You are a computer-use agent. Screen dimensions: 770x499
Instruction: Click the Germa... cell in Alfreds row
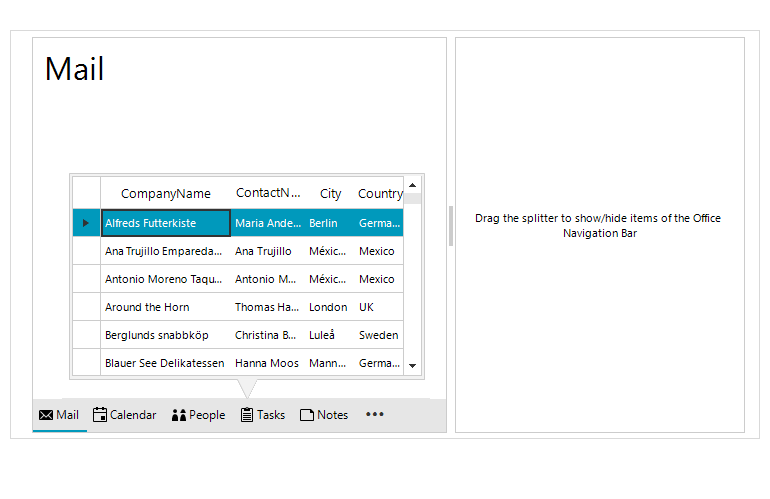click(379, 223)
